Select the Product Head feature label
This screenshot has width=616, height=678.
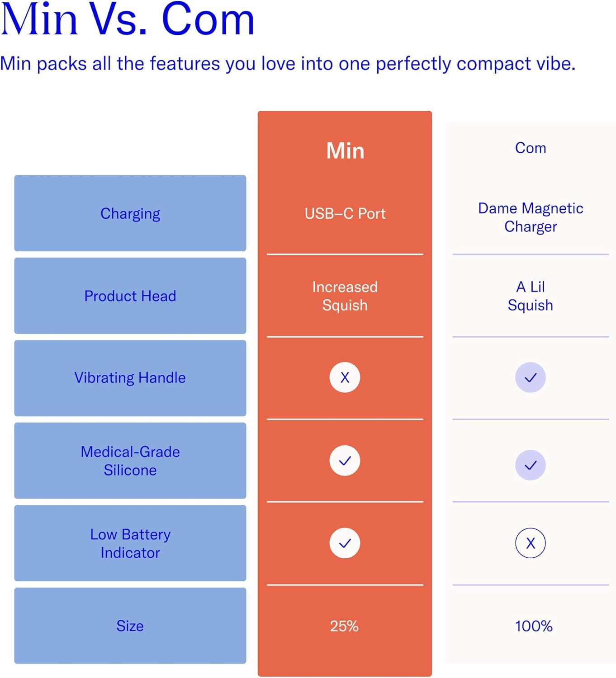(130, 296)
